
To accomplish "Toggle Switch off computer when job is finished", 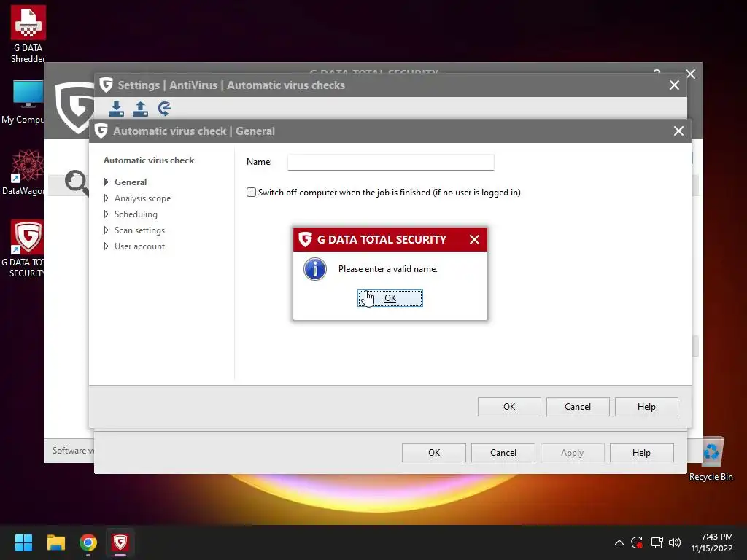I will 251,192.
